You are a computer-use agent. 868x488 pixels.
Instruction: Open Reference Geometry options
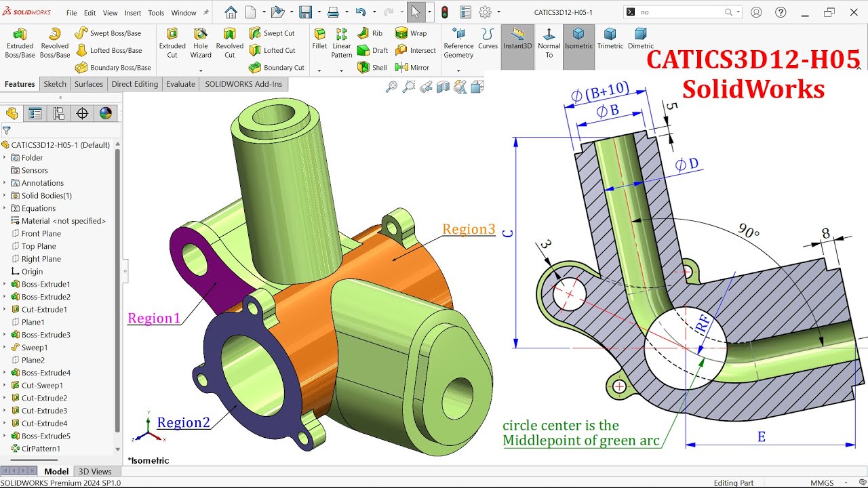tap(458, 43)
